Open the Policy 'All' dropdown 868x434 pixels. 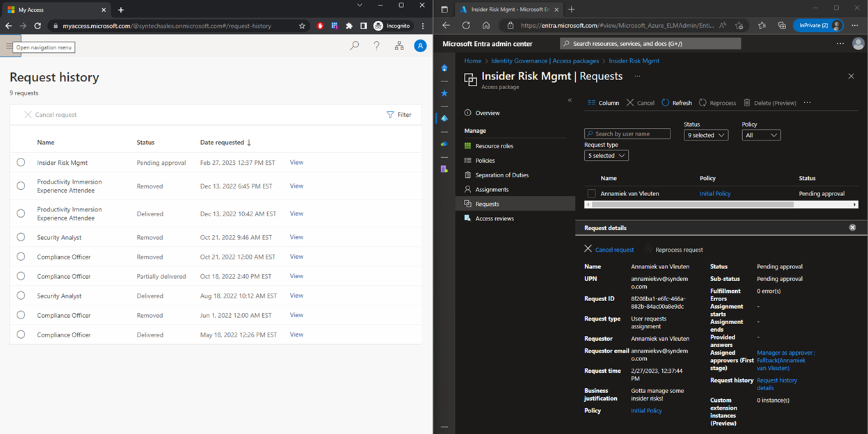[762, 135]
